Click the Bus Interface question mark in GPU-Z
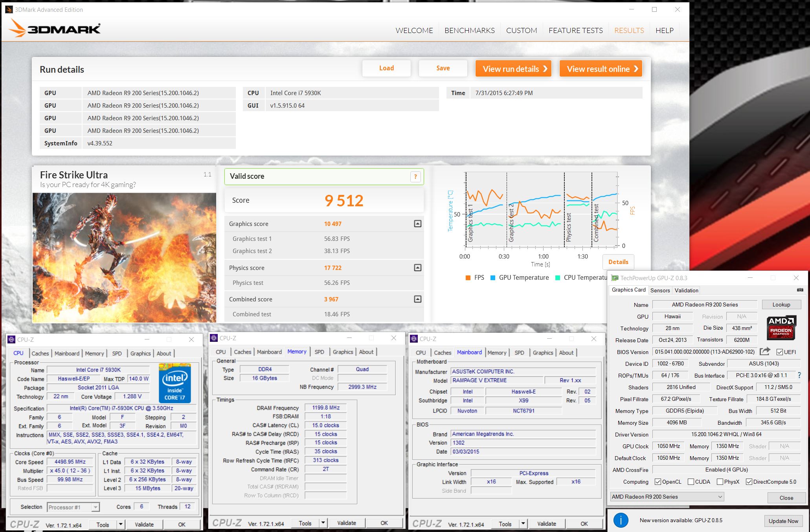Image resolution: width=810 pixels, height=532 pixels. (799, 375)
